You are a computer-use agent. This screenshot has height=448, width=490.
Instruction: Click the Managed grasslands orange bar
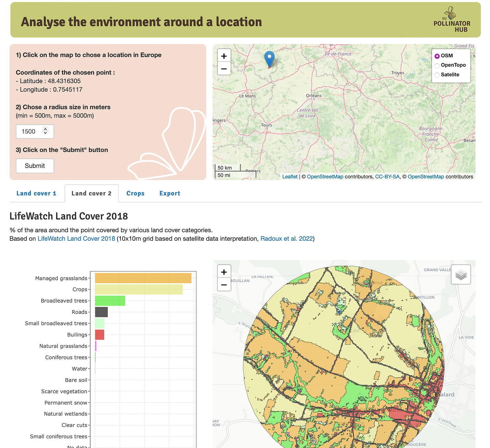click(143, 278)
